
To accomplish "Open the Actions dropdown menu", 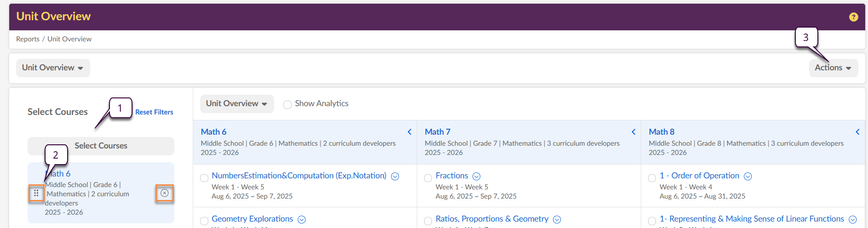I will (833, 68).
